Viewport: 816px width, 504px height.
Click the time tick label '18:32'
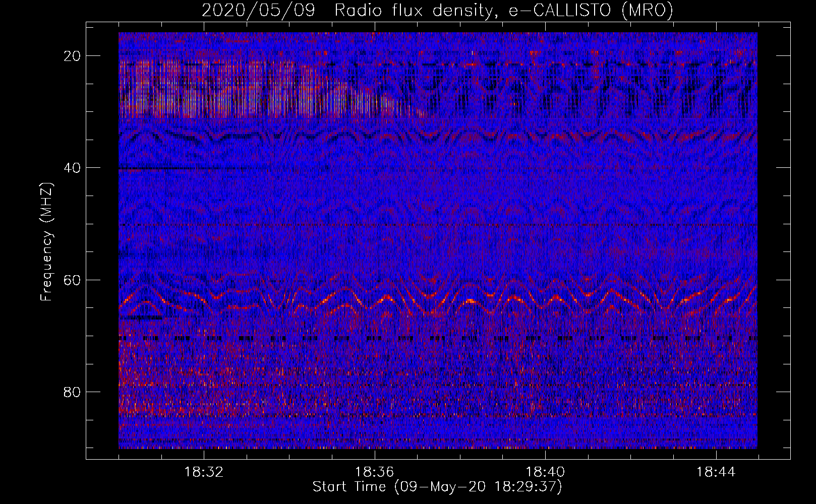[x=204, y=472]
